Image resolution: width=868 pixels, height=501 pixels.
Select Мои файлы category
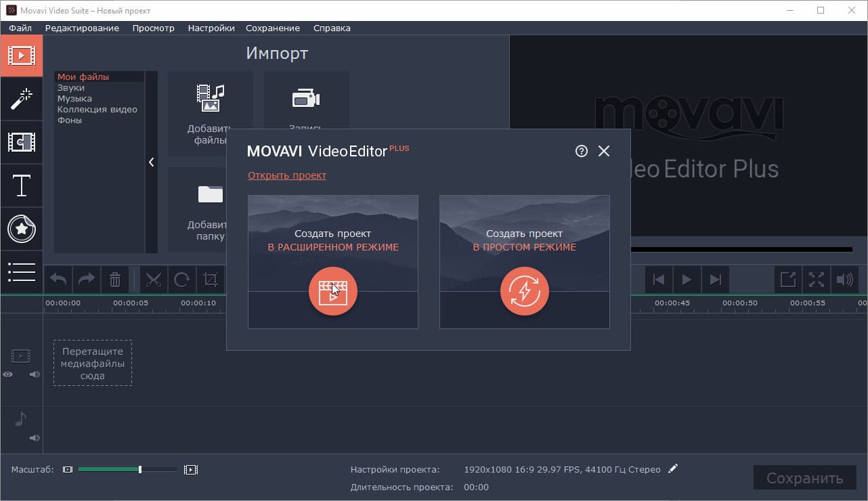click(x=100, y=77)
